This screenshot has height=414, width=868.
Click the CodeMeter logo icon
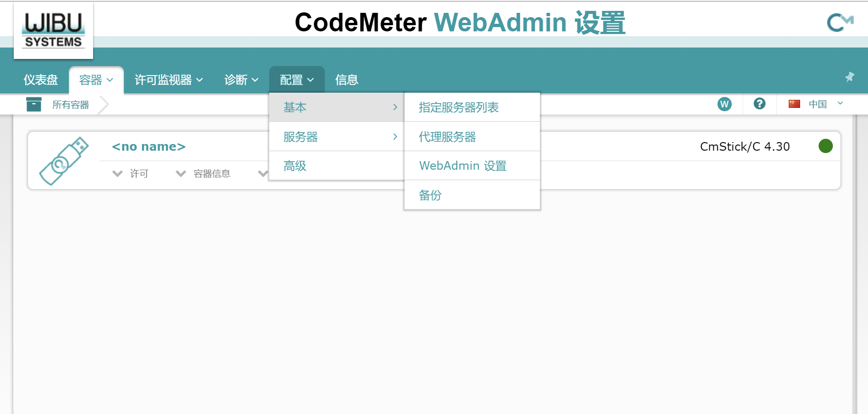point(840,22)
